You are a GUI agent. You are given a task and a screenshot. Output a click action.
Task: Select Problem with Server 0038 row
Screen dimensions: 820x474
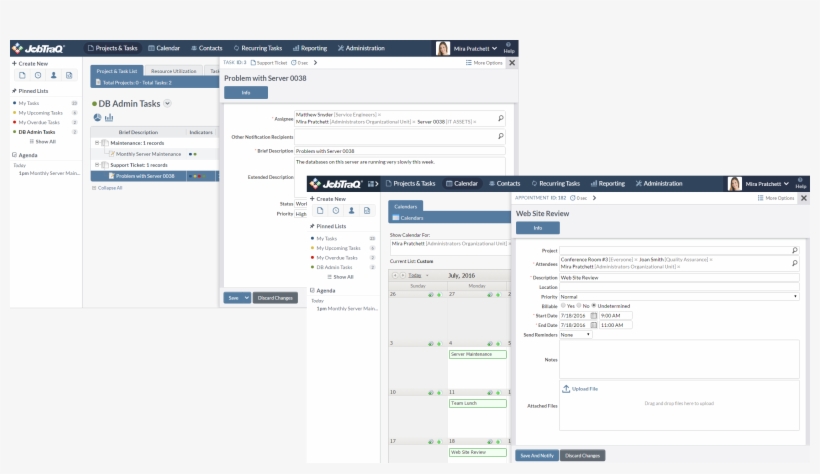[x=154, y=176]
